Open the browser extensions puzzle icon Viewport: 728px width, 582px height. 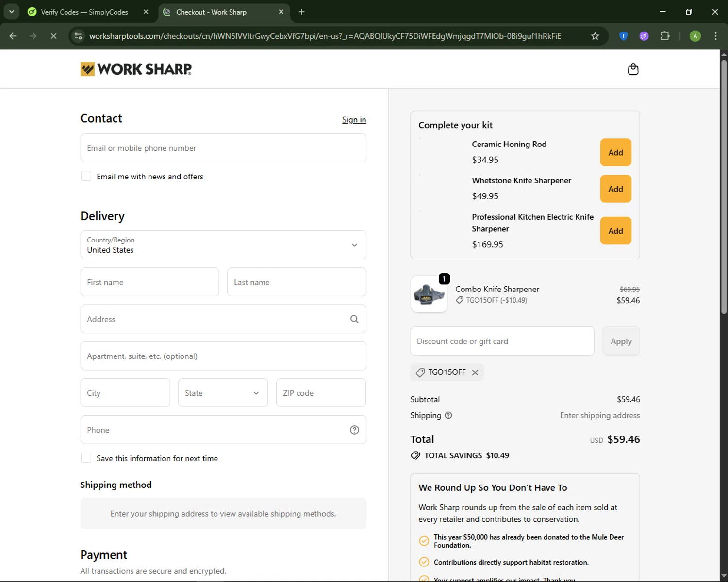click(x=665, y=36)
